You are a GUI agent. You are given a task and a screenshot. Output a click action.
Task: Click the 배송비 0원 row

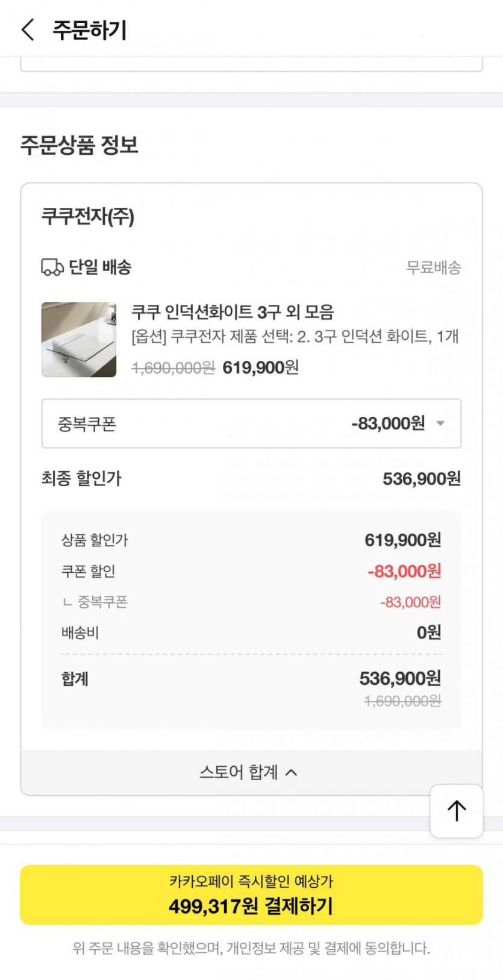[251, 632]
